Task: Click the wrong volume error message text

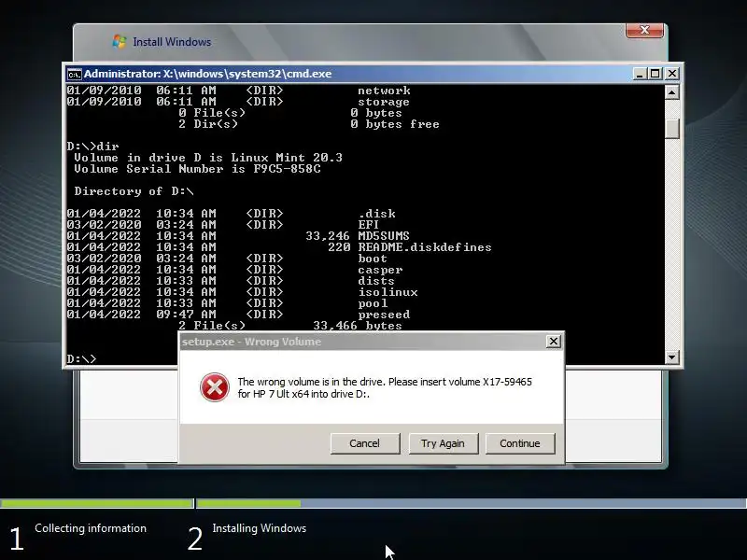Action: [x=385, y=387]
